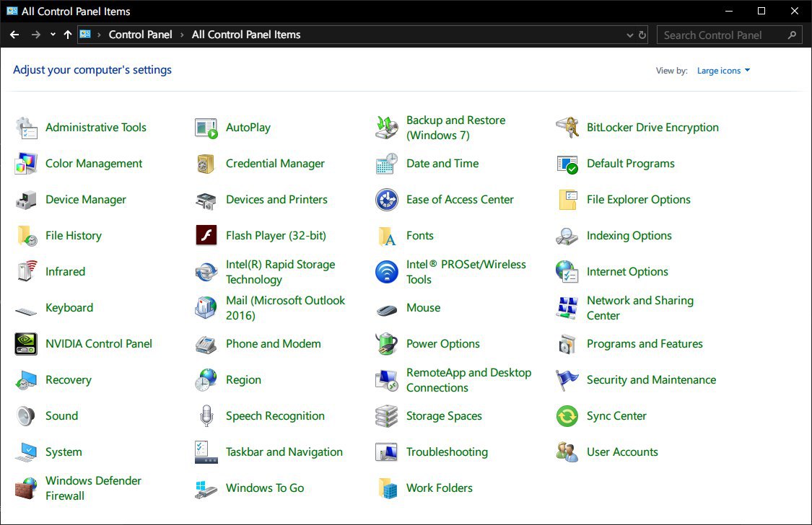Open the Sound link
Screen dimensions: 812x525
pyautogui.click(x=61, y=416)
